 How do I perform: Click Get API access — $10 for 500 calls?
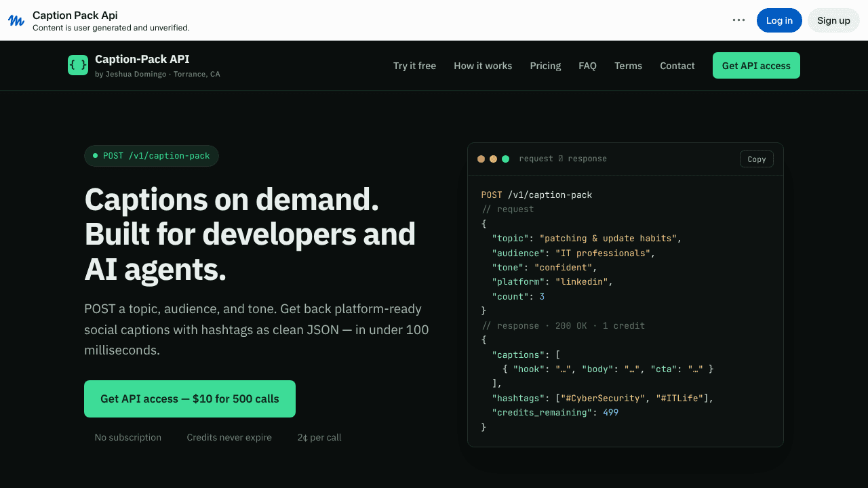point(190,399)
